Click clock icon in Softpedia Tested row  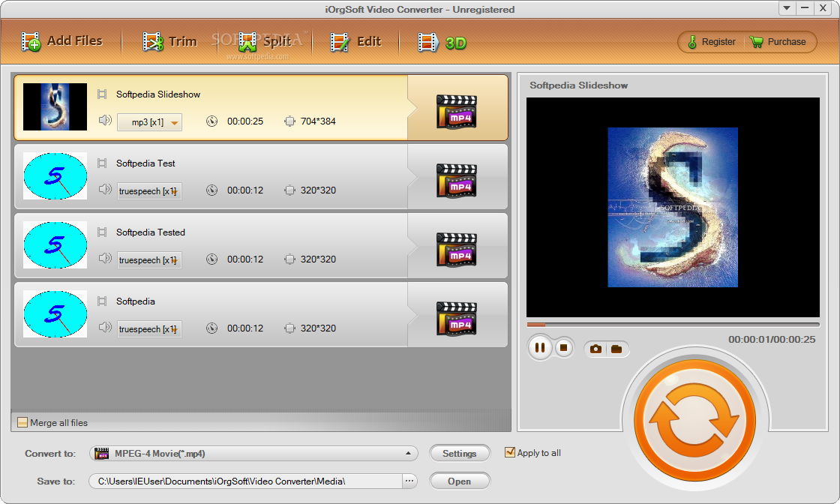pos(212,259)
